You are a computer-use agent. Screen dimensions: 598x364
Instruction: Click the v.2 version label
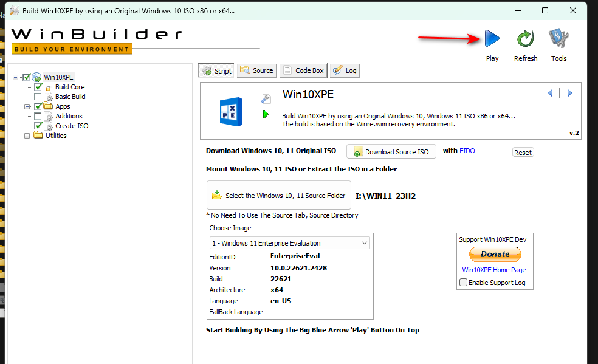(x=574, y=133)
